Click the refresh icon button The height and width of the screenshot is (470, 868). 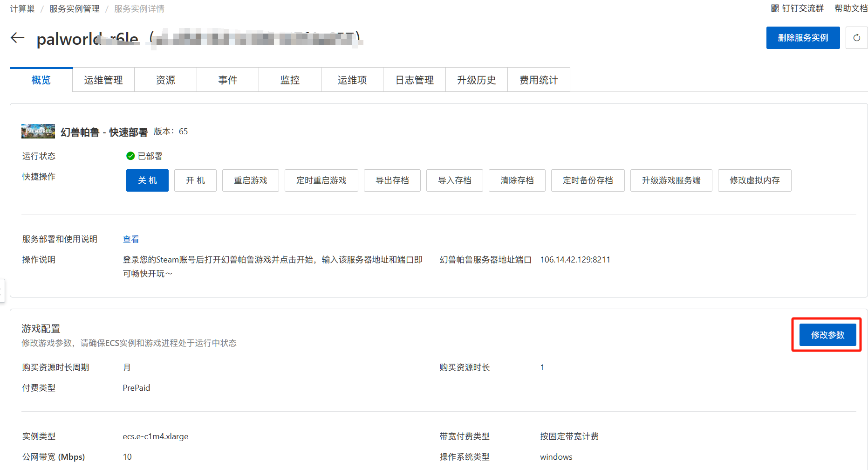(x=856, y=38)
